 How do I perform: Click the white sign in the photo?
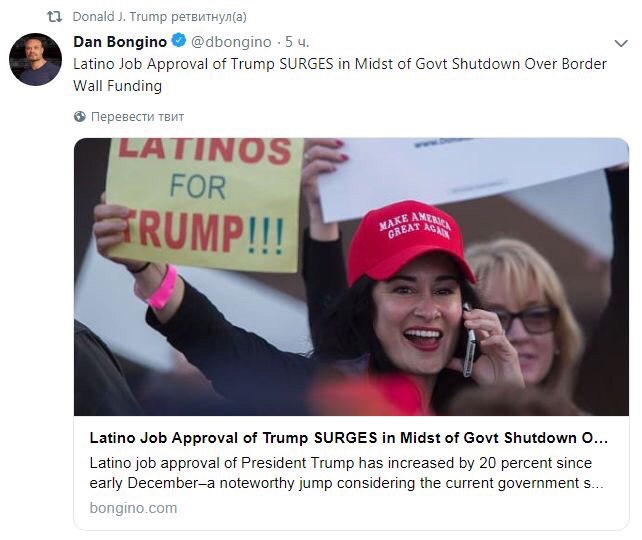click(471, 176)
